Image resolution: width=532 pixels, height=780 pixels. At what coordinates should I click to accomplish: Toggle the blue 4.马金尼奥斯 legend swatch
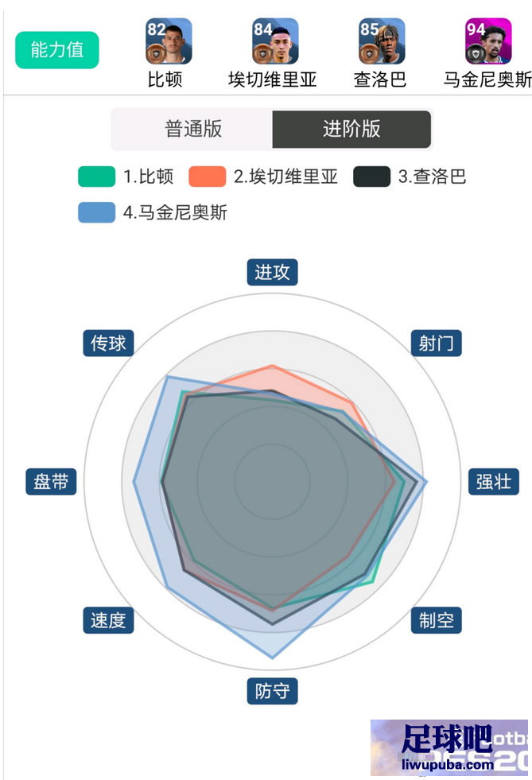[x=96, y=212]
